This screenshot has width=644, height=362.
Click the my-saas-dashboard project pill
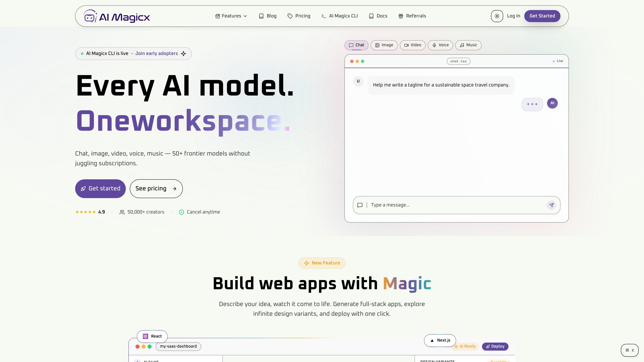pyautogui.click(x=178, y=347)
